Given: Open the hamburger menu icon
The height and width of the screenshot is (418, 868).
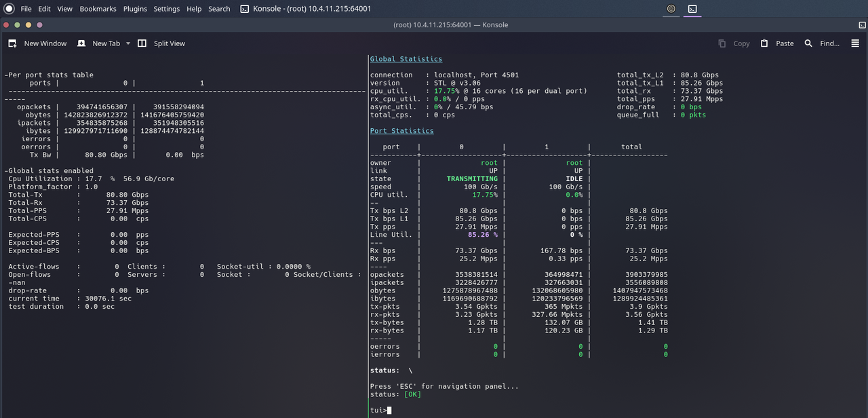Looking at the screenshot, I should coord(855,43).
